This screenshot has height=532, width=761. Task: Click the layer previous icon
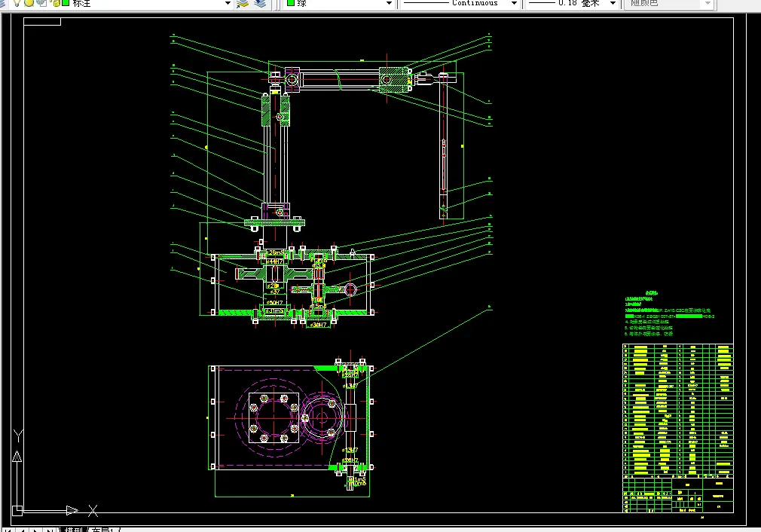tap(261, 4)
